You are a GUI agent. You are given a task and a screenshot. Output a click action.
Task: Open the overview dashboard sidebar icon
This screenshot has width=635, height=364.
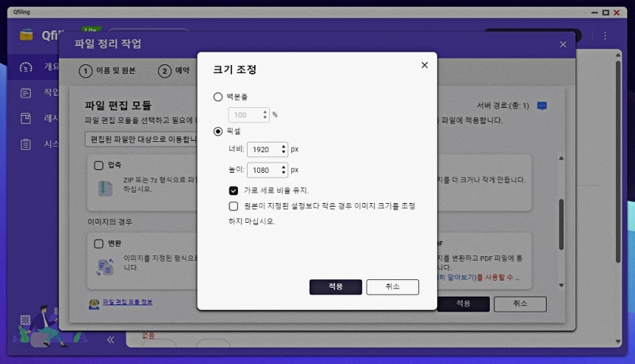point(26,68)
